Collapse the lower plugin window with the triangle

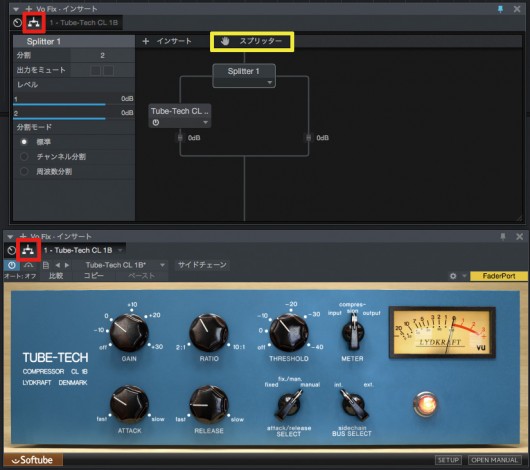tap(10, 236)
